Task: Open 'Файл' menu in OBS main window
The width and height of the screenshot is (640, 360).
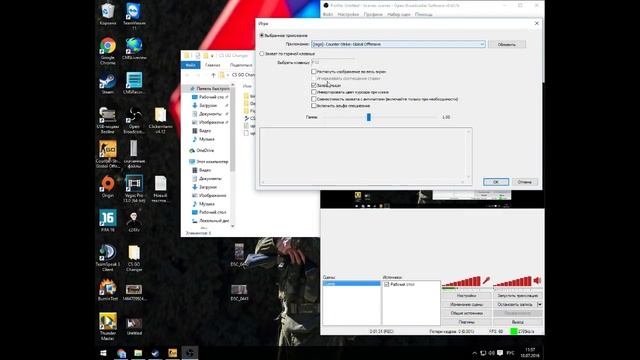Action: (328, 14)
